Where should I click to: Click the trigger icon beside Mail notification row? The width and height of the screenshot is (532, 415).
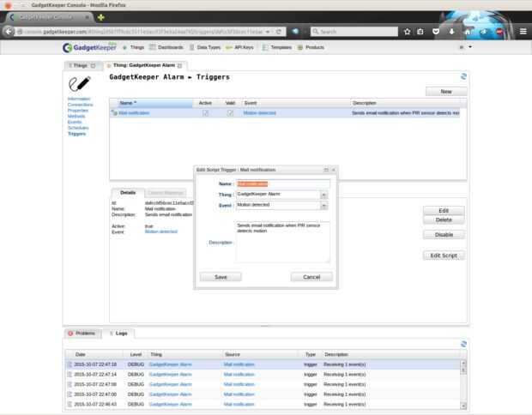[x=114, y=112]
